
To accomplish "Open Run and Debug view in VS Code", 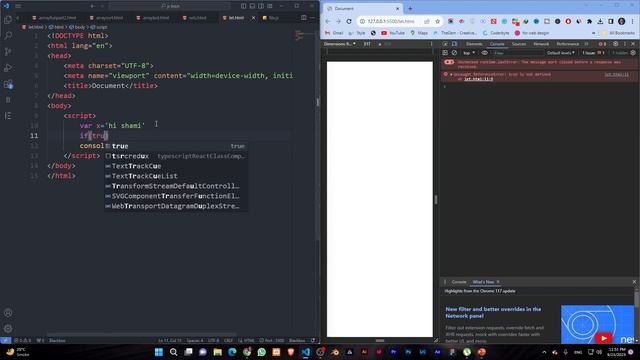I will coord(8,68).
